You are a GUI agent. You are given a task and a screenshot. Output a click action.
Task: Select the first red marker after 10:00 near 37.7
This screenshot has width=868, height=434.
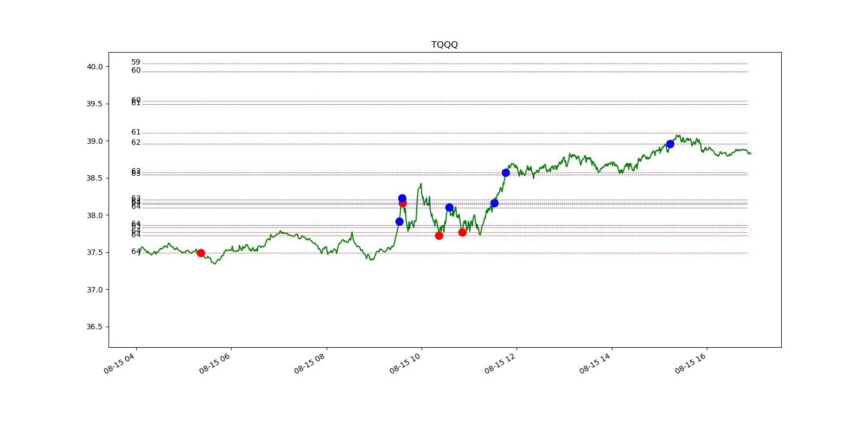point(439,235)
